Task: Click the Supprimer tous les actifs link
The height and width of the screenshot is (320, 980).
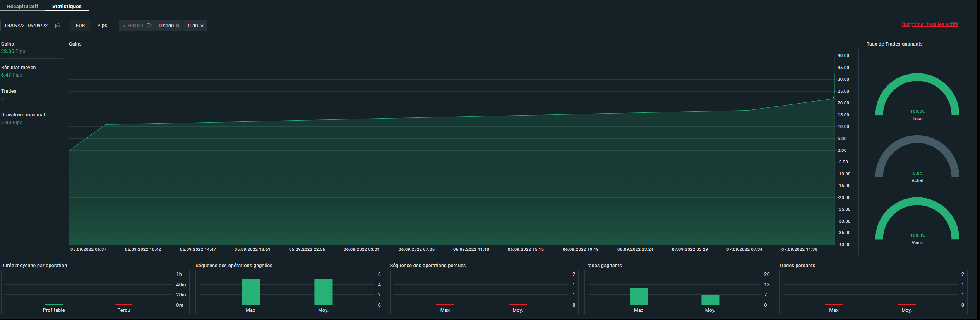Action: click(930, 24)
